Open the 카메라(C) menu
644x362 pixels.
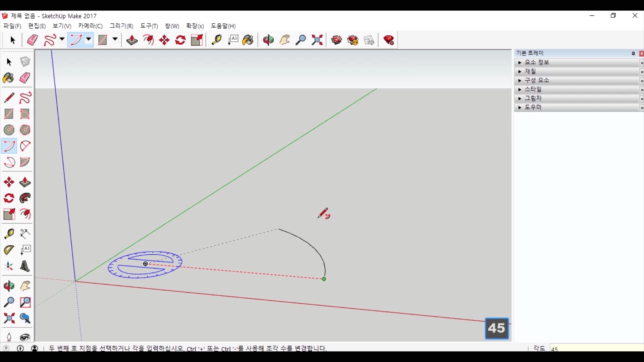90,26
